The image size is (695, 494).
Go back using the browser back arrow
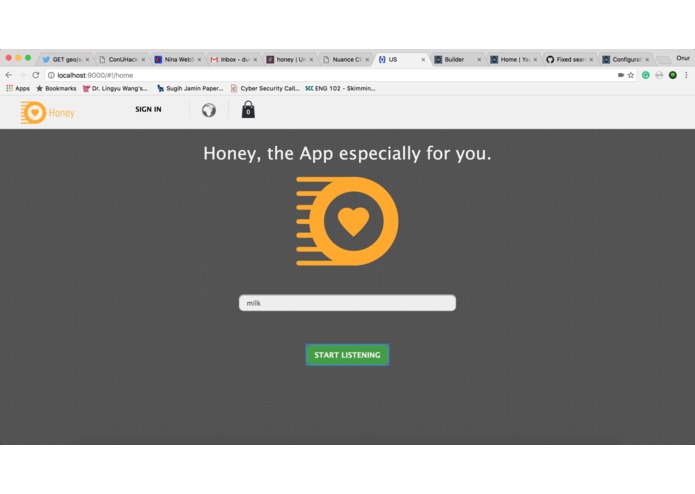9,75
